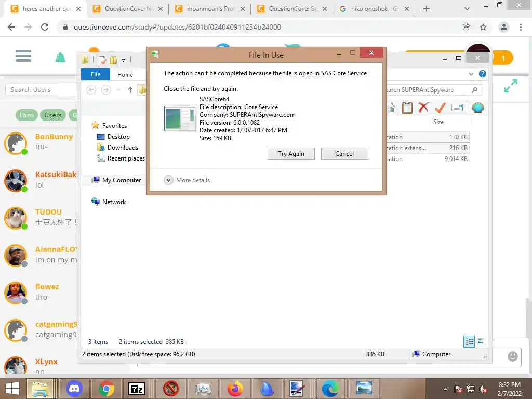This screenshot has width=532, height=399.
Task: Click the Windows Start button
Action: [12, 389]
